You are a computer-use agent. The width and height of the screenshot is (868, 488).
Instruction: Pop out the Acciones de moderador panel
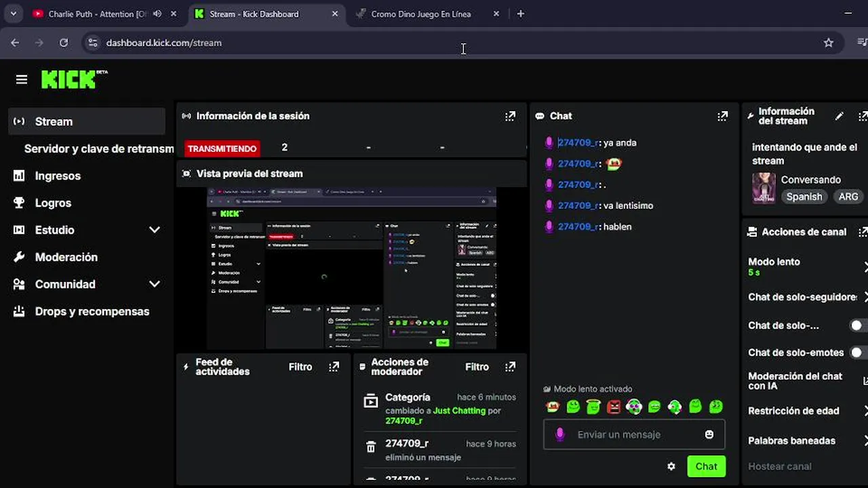(x=510, y=367)
